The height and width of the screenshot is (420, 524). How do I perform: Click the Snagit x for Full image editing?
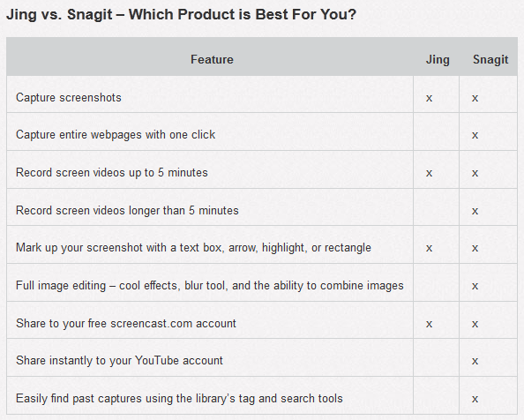click(x=475, y=287)
